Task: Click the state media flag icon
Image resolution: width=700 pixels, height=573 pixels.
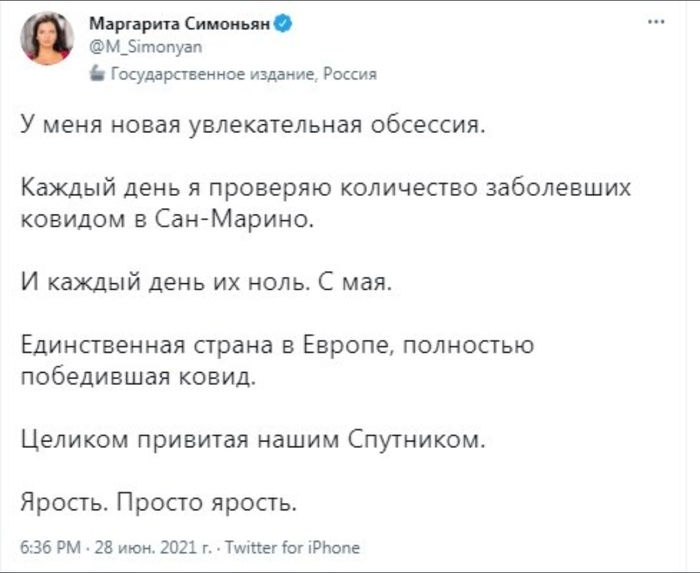Action: point(97,73)
